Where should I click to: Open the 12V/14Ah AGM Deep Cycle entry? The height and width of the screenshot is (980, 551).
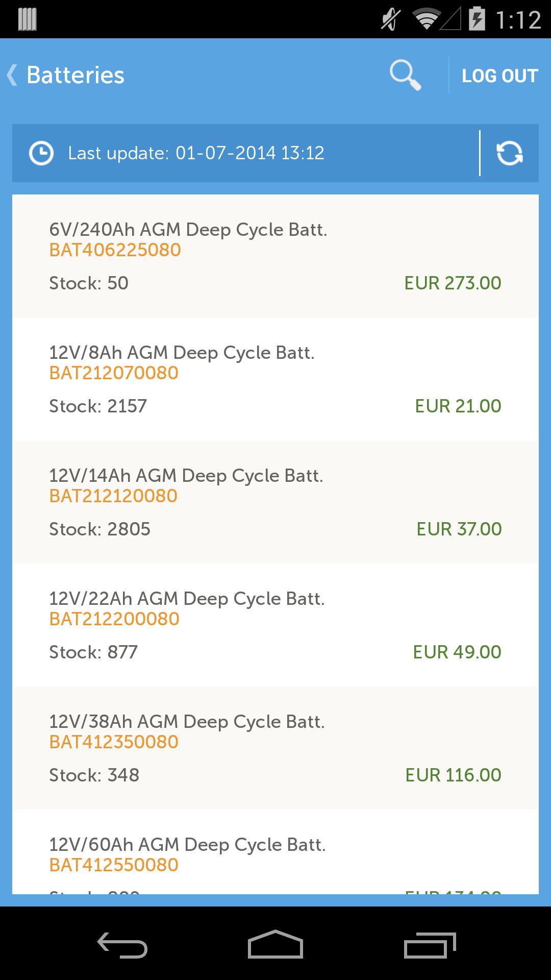(186, 476)
